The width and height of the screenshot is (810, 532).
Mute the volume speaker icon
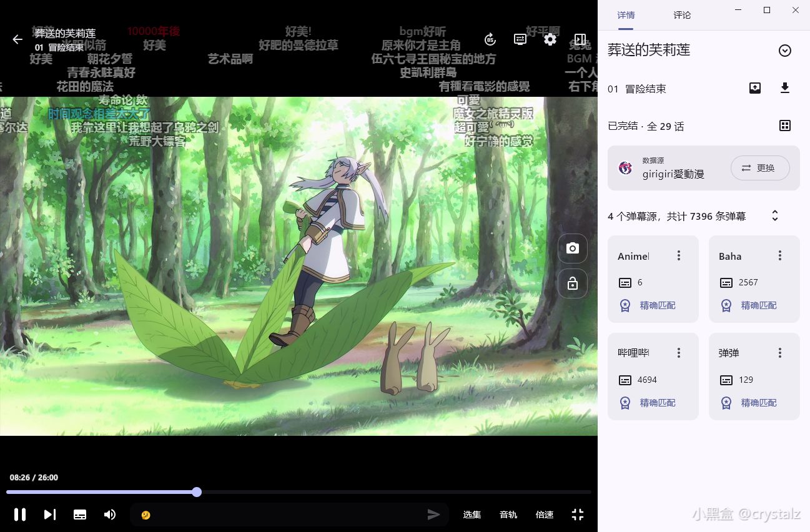[x=110, y=515]
